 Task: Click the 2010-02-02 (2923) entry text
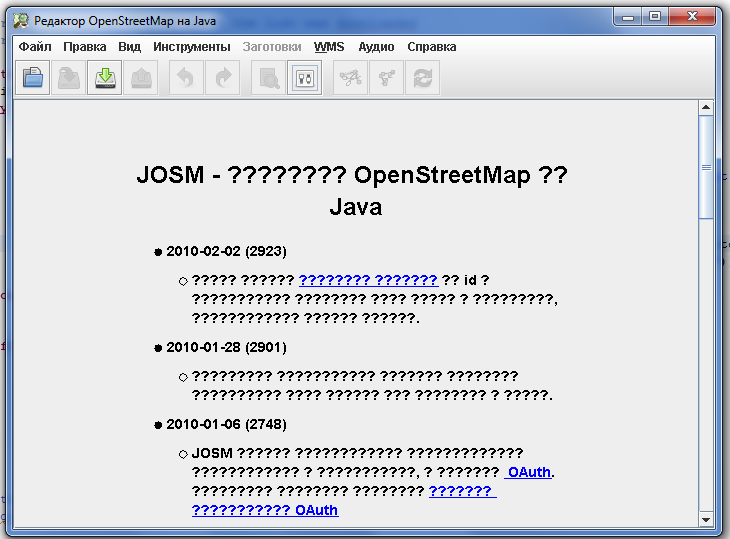tap(226, 251)
